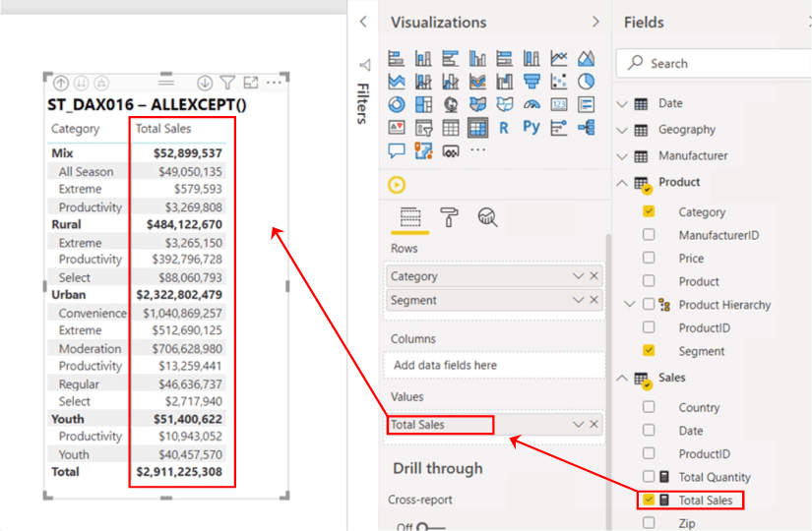Screen dimensions: 812x531
Task: Pick the Pie chart visual
Action: (x=586, y=82)
